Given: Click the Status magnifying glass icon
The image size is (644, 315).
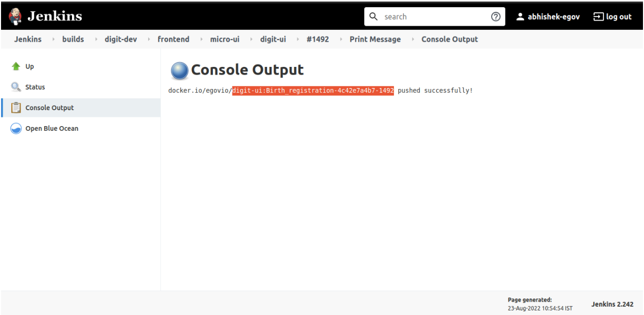Looking at the screenshot, I should [16, 87].
